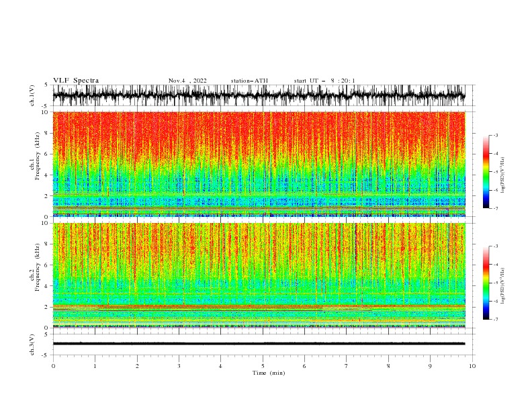Click time axis tick label "0"

pyautogui.click(x=53, y=366)
